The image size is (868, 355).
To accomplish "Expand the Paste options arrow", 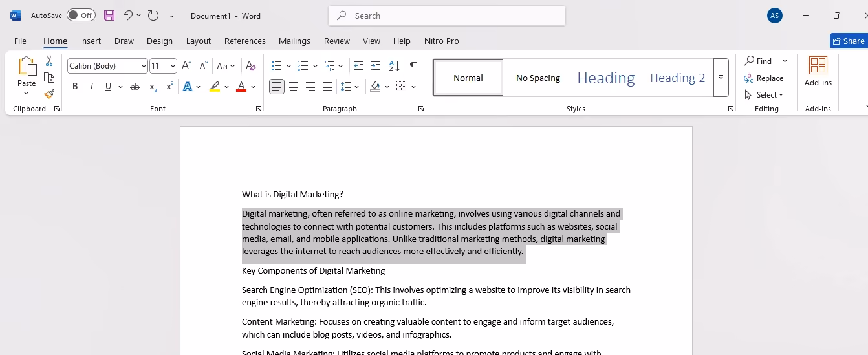I will click(x=27, y=94).
